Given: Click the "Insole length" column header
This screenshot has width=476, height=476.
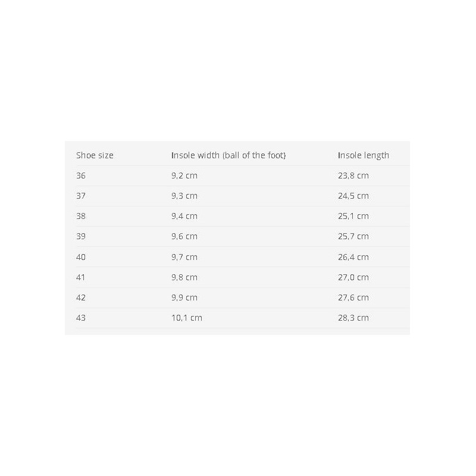Looking at the screenshot, I should click(363, 155).
